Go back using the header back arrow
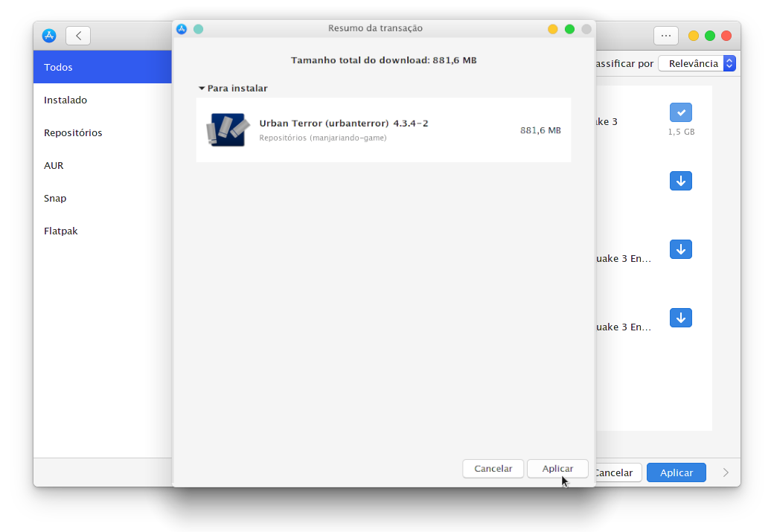The height and width of the screenshot is (532, 774). [x=78, y=36]
